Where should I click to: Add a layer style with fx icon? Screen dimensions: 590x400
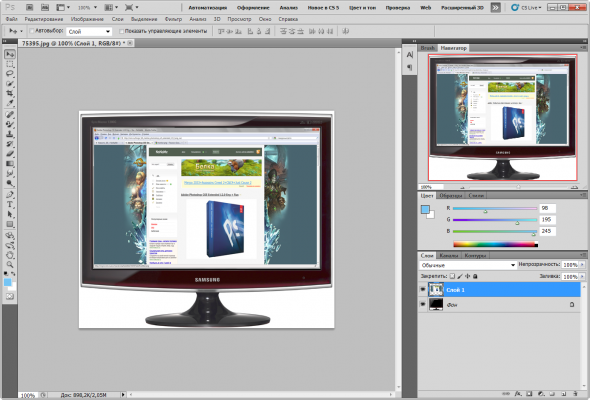[518, 394]
